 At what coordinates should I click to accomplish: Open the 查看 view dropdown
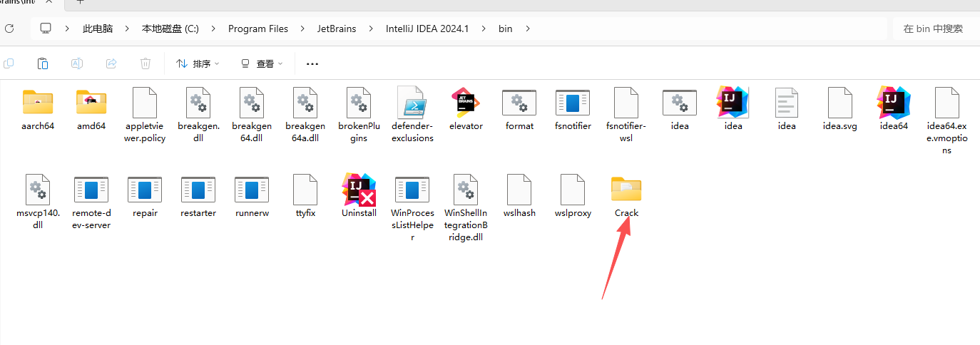[262, 63]
